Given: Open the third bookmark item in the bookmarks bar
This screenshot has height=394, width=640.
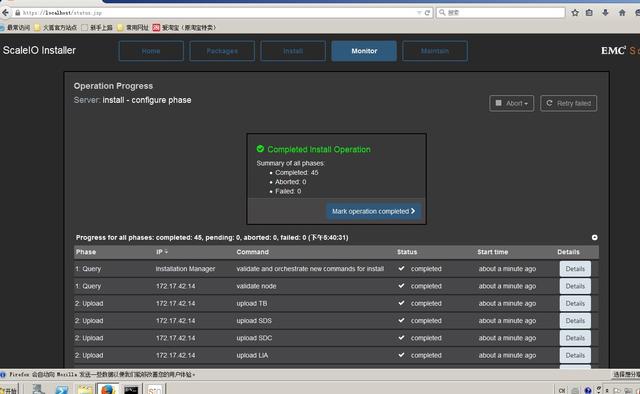Looking at the screenshot, I should pyautogui.click(x=97, y=27).
